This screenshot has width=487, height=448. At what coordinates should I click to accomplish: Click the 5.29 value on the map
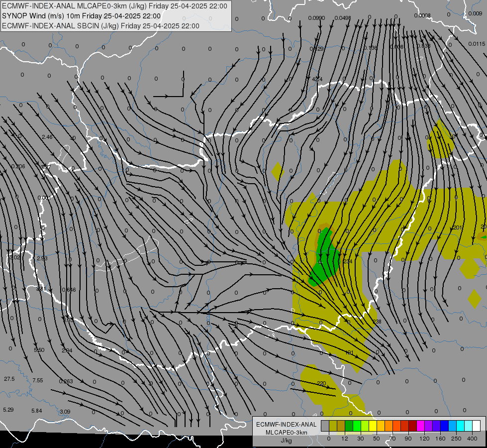coord(8,410)
